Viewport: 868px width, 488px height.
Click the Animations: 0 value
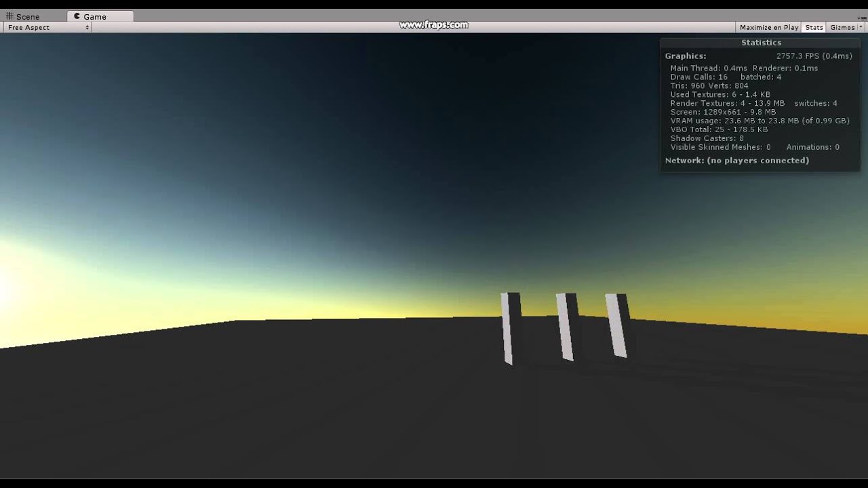pos(813,147)
